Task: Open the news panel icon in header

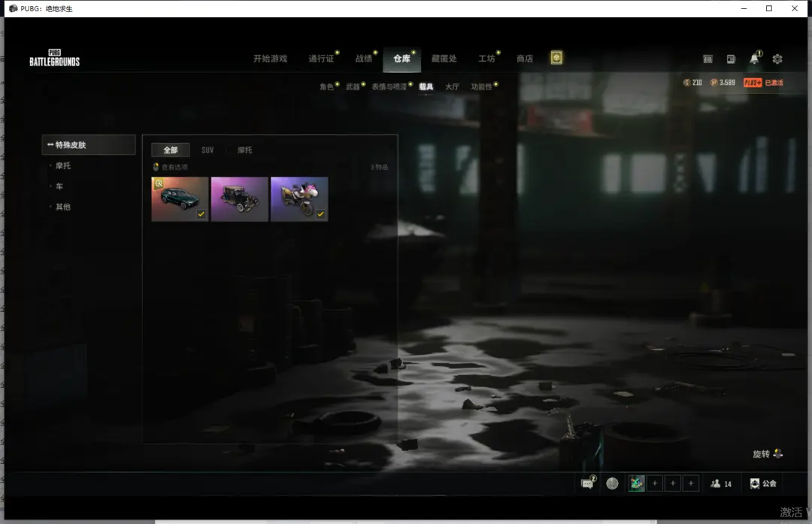Action: click(731, 59)
